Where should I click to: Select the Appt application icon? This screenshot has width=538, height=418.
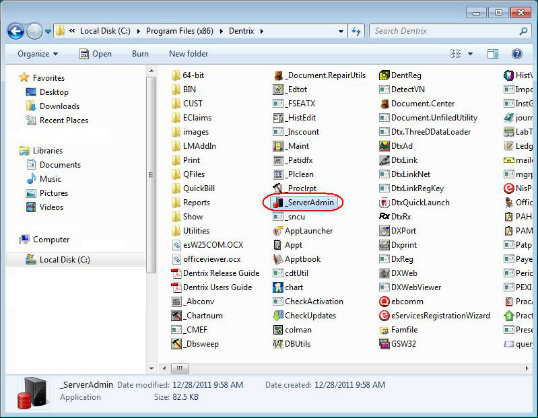tap(278, 245)
